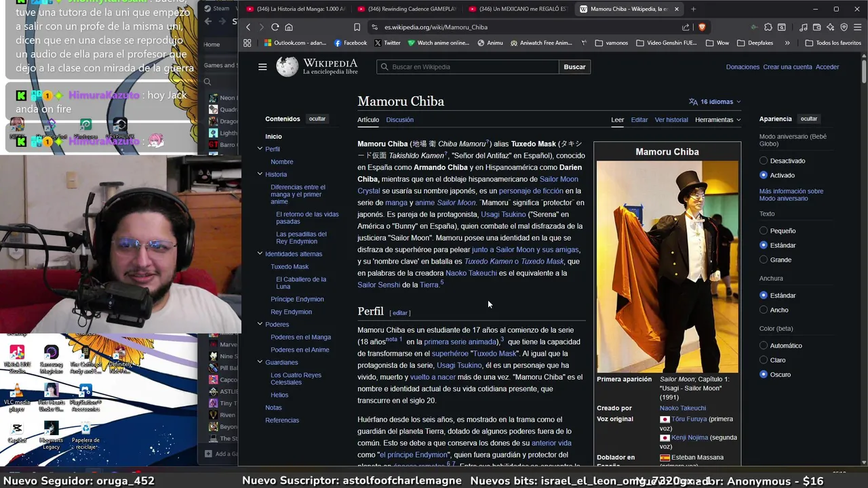This screenshot has width=868, height=488.
Task: Choose Claro color mode
Action: click(x=764, y=360)
